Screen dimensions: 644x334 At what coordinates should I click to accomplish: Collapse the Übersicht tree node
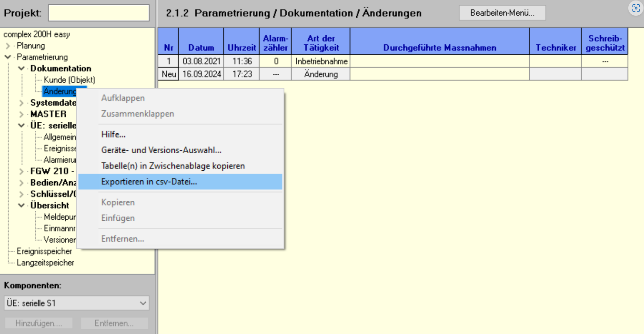pos(22,206)
